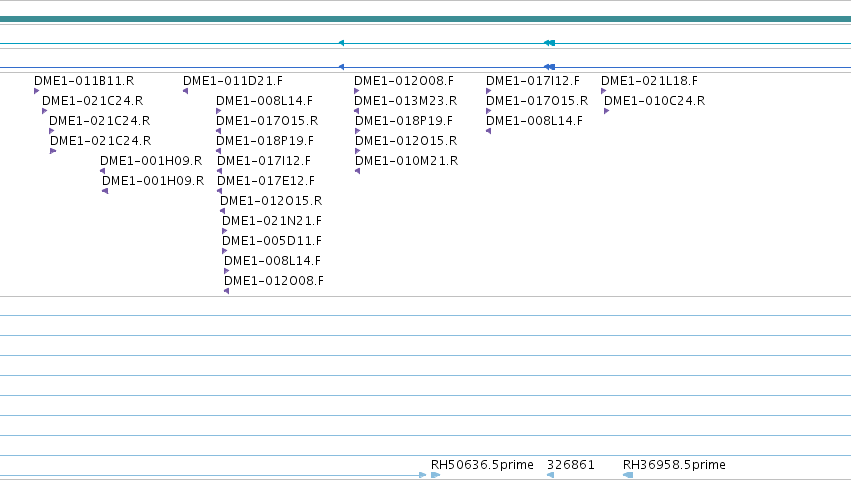Click the arrow marker below 326861

(550, 475)
